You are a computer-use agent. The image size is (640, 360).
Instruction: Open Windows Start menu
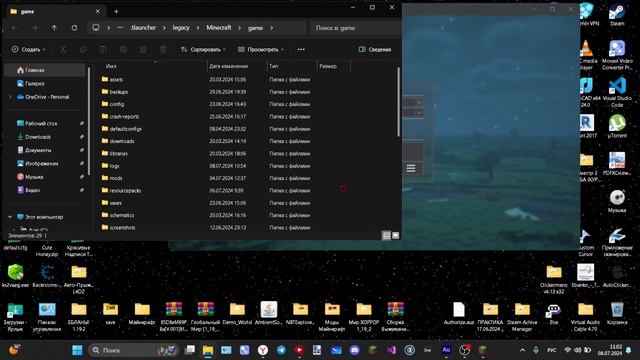[77, 350]
